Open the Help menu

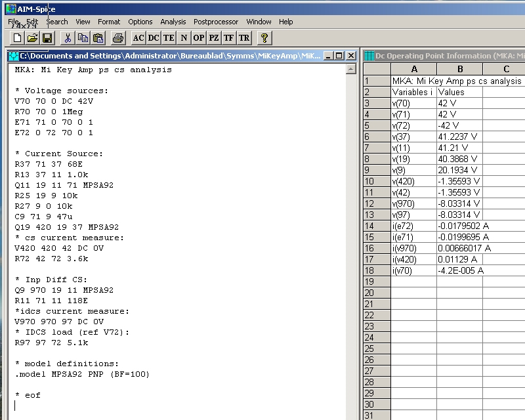coord(285,22)
